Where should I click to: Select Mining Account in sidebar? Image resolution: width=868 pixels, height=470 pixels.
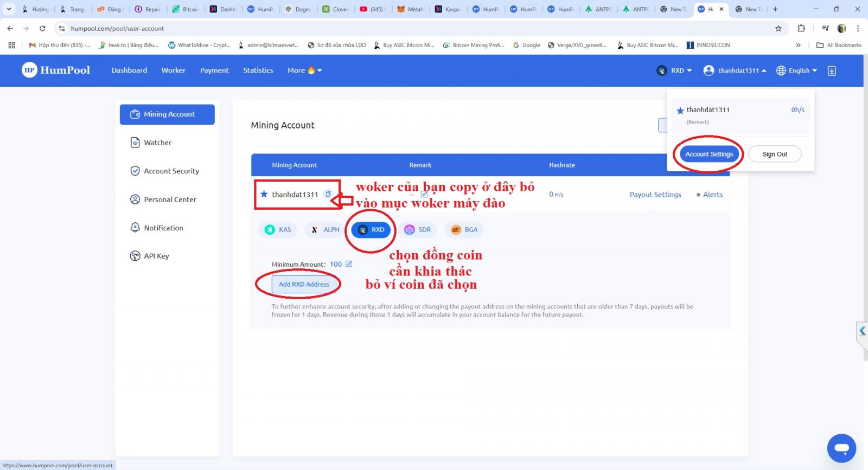(x=167, y=114)
